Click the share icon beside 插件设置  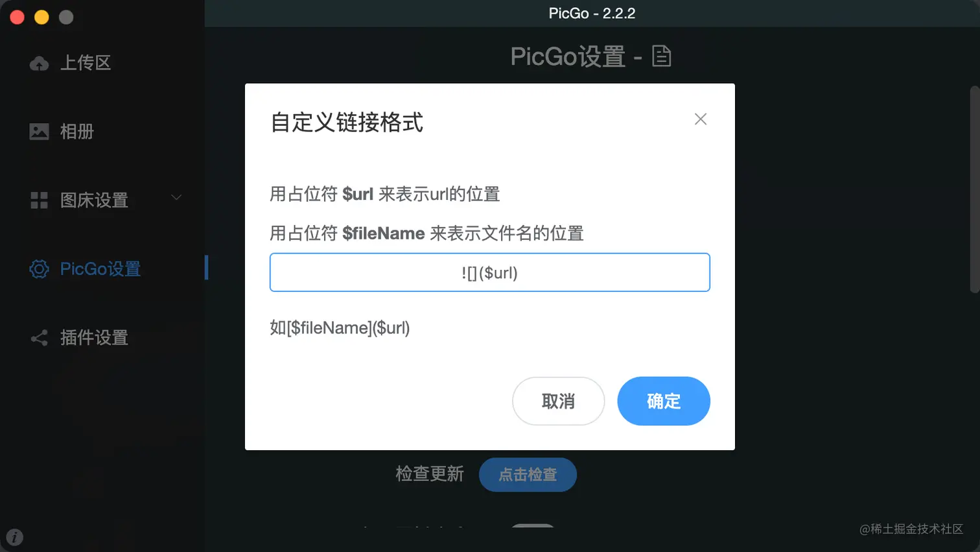(39, 338)
